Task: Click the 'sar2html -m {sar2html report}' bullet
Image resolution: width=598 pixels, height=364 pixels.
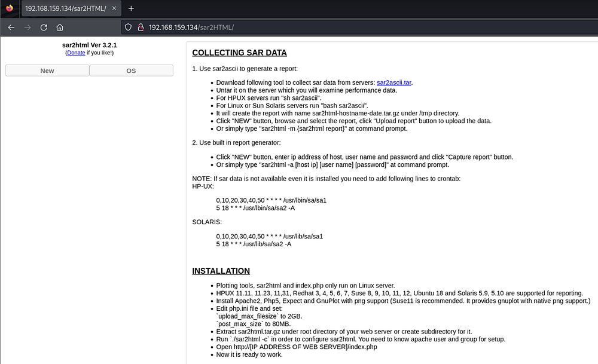Action: 312,129
